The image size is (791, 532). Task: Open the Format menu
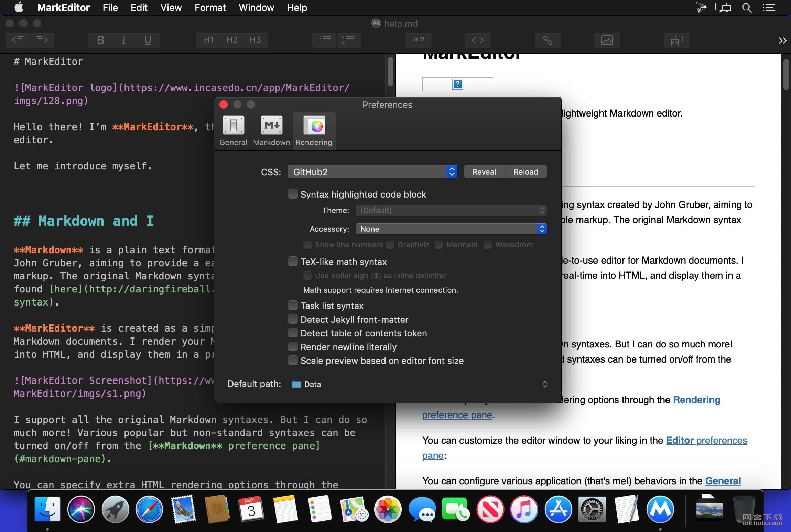click(210, 8)
